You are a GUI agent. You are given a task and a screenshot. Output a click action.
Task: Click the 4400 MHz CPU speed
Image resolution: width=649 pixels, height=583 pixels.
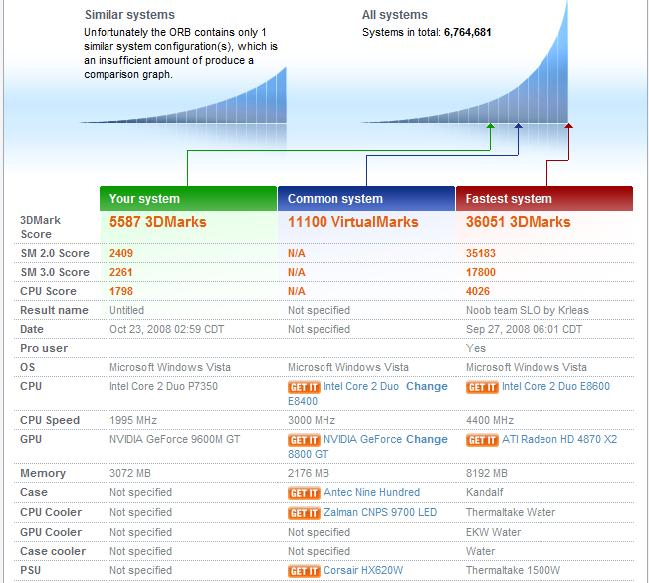490,420
